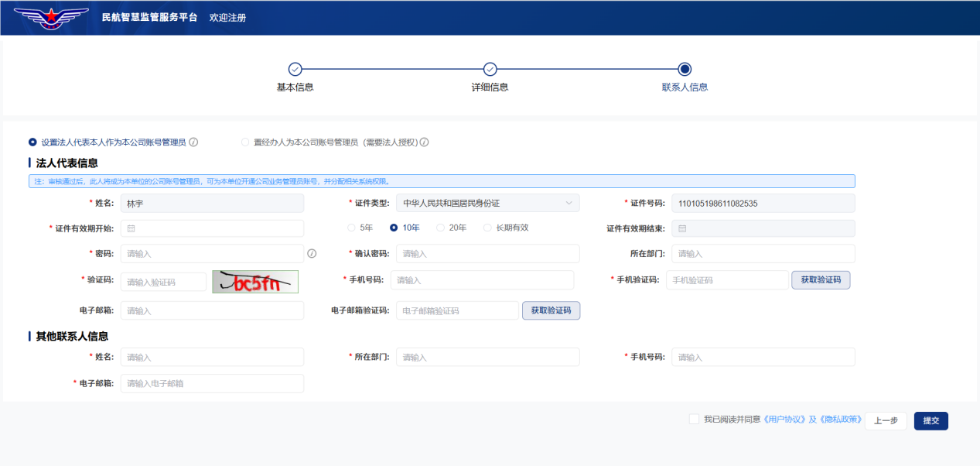Click the password rules info icon beside 密码
Viewport: 980px width, 466px height.
[x=311, y=253]
